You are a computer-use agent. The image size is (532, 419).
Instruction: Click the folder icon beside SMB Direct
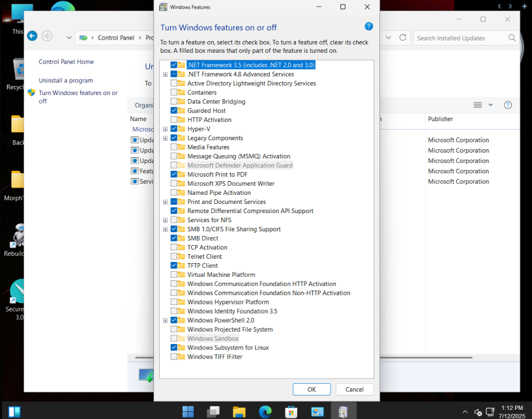[x=181, y=238]
